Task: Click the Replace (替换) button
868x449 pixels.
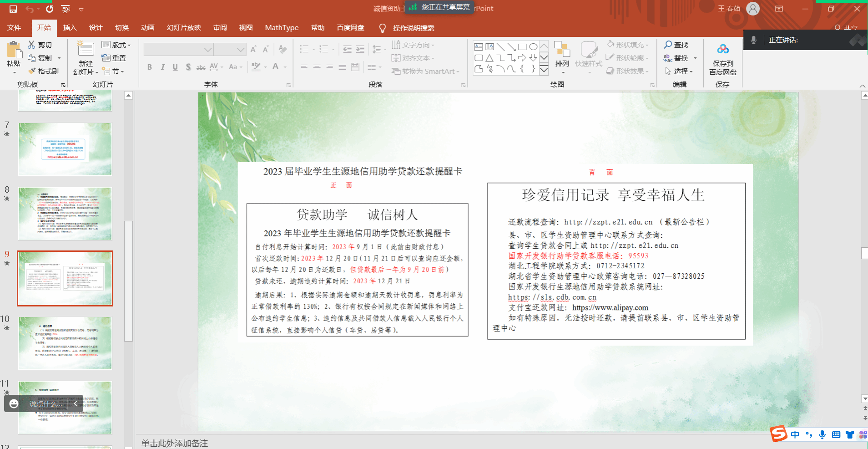Action: tap(680, 58)
